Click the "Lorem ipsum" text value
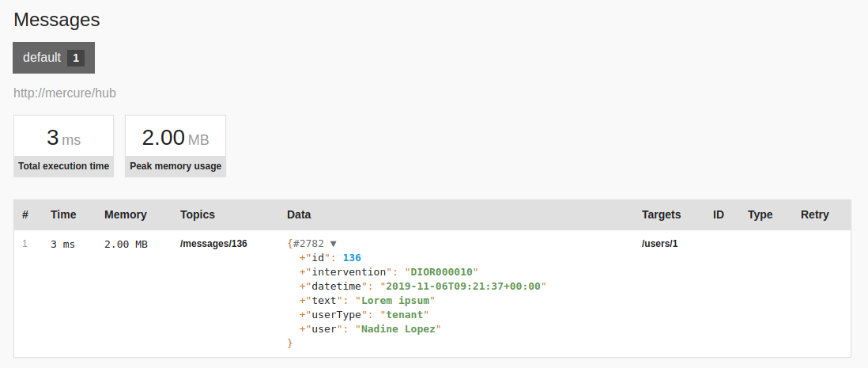 click(x=394, y=301)
